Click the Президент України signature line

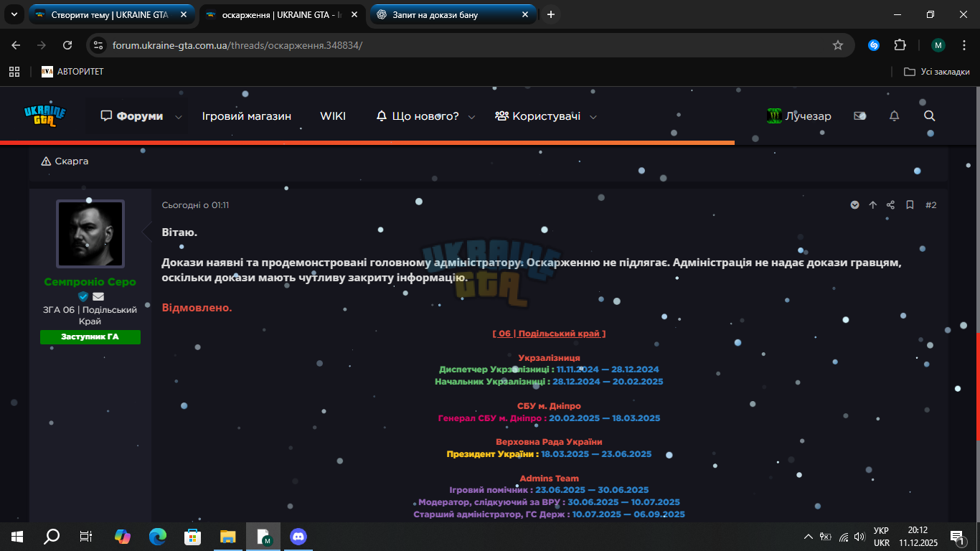coord(550,454)
